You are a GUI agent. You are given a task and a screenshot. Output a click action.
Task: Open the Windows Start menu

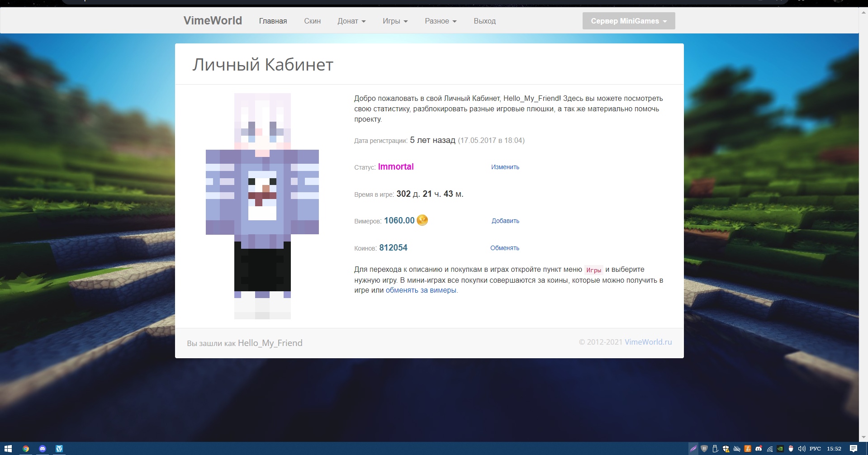coord(8,449)
